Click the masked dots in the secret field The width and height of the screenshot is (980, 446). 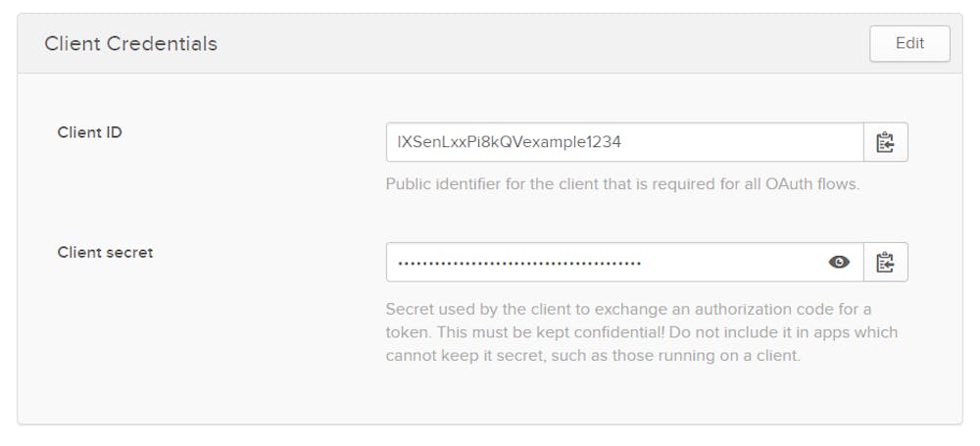pos(518,263)
